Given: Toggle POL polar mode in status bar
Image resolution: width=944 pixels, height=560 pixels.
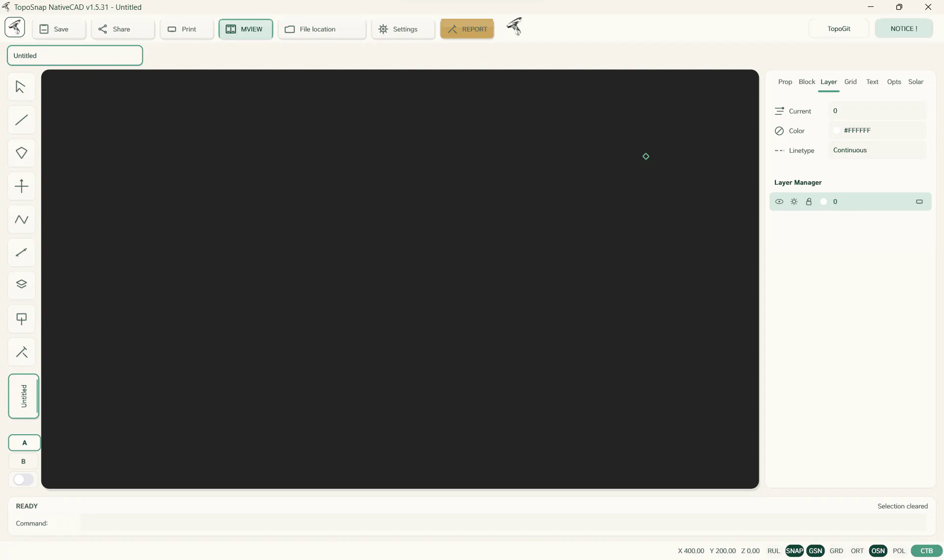Looking at the screenshot, I should tap(899, 551).
